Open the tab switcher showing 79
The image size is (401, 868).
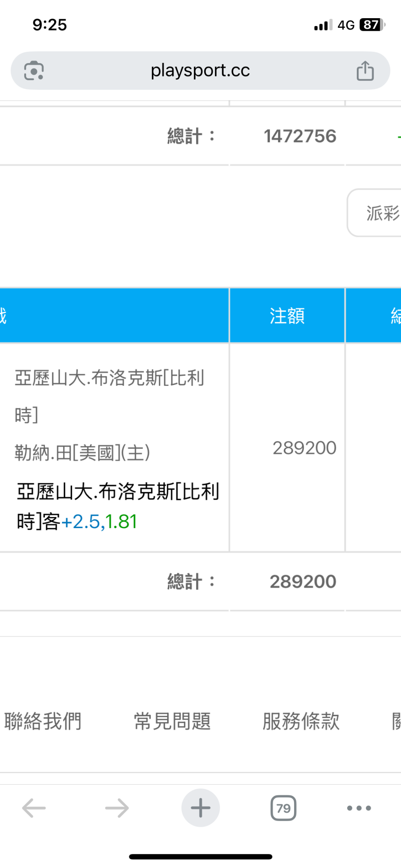click(283, 808)
